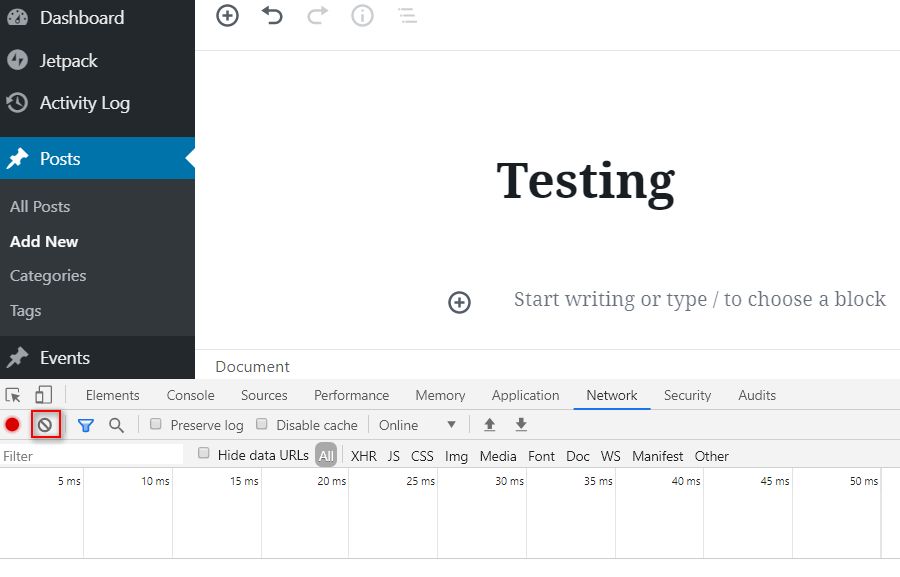The width and height of the screenshot is (900, 577).
Task: Enable the Preserve log checkbox
Action: (155, 425)
